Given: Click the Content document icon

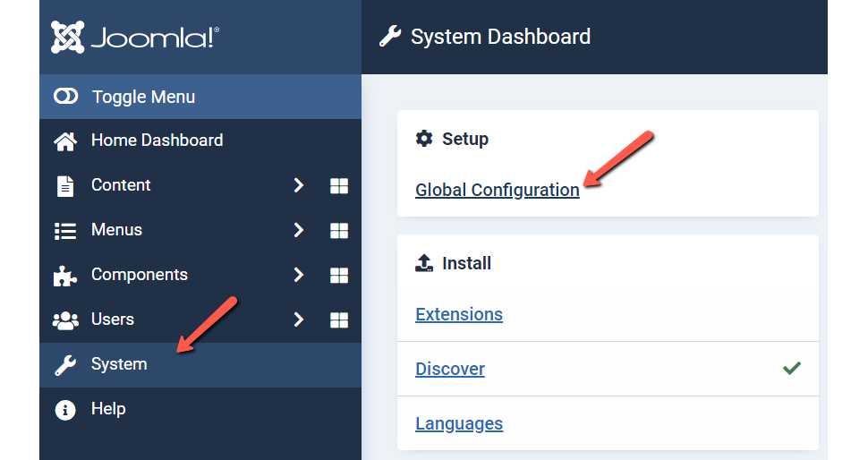Looking at the screenshot, I should (65, 186).
